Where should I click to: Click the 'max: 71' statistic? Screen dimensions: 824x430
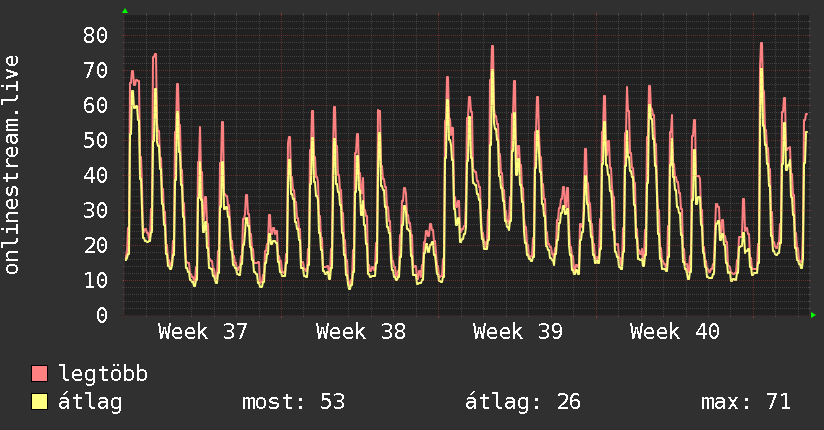pyautogui.click(x=746, y=402)
